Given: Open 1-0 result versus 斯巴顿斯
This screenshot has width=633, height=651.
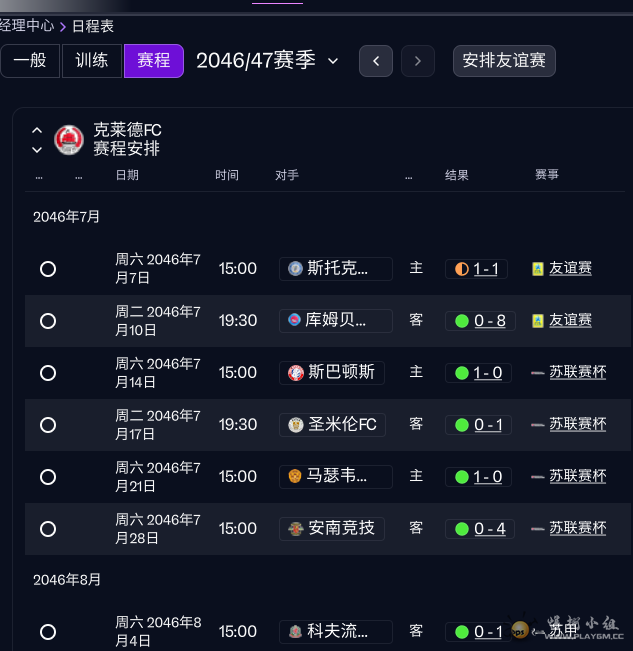Looking at the screenshot, I should coord(488,373).
